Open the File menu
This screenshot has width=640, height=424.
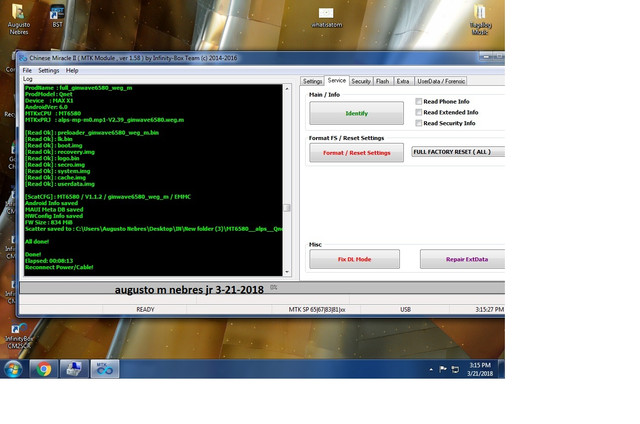click(27, 70)
